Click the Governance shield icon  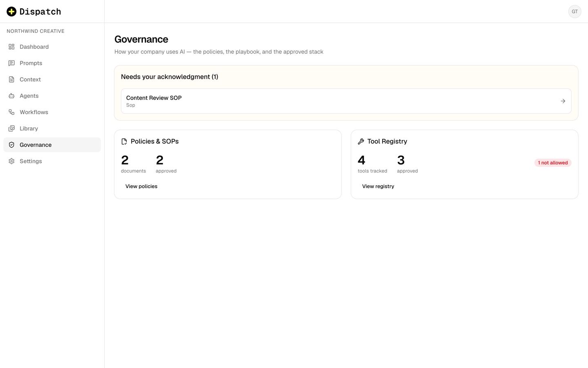coord(11,145)
